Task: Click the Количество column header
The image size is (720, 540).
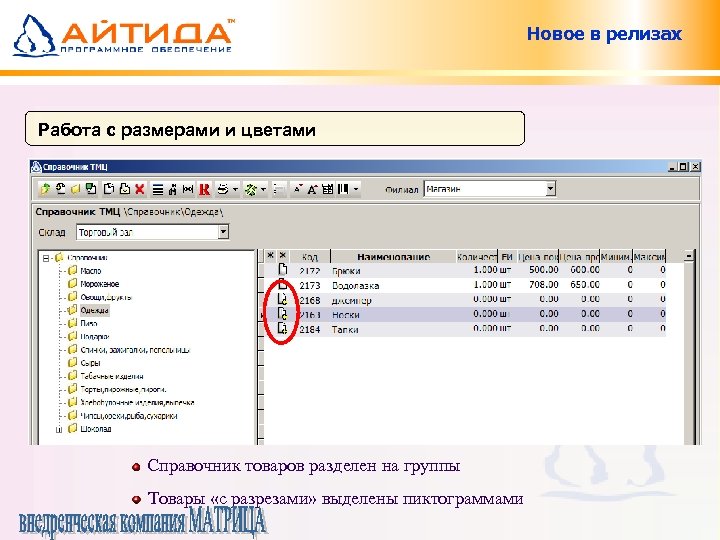Action: click(477, 257)
